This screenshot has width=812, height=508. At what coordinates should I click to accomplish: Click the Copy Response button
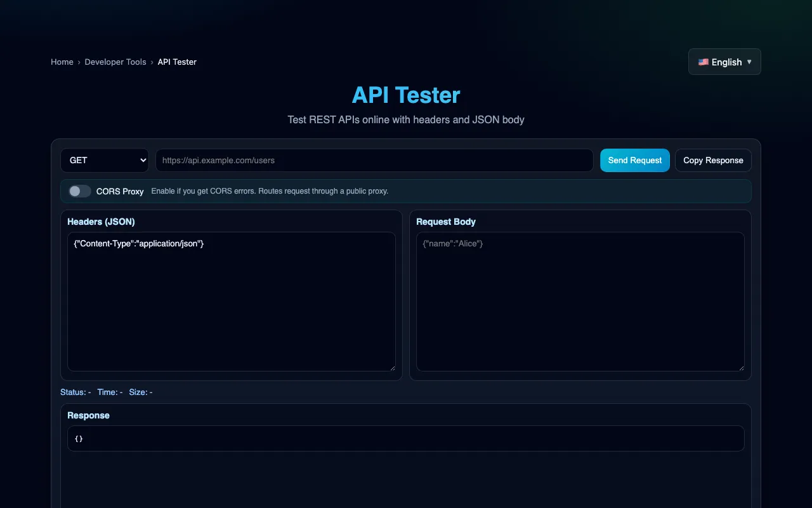click(x=713, y=160)
